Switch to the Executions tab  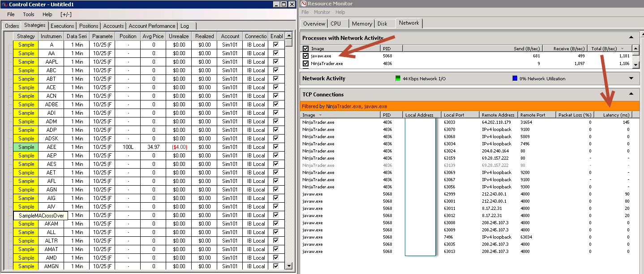coord(62,26)
